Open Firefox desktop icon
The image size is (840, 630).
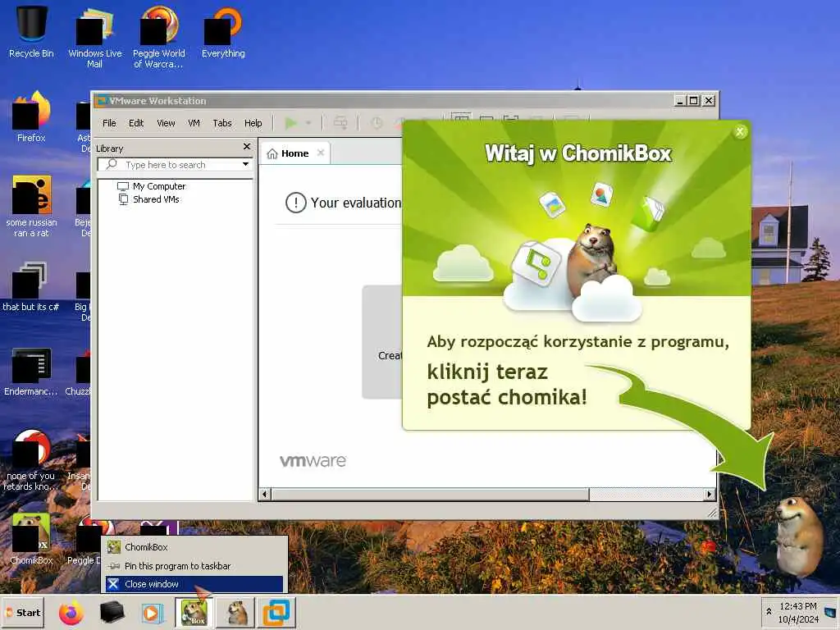(31, 116)
